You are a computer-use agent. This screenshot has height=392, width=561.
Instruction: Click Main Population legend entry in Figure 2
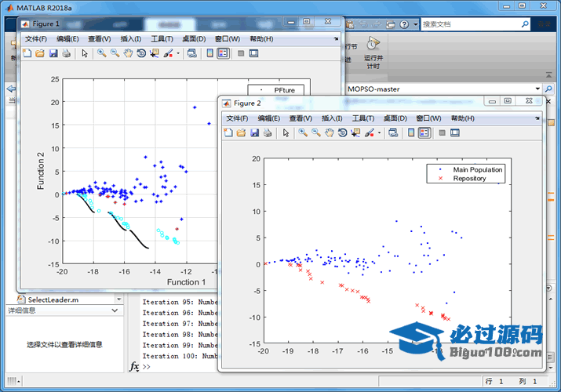click(478, 169)
